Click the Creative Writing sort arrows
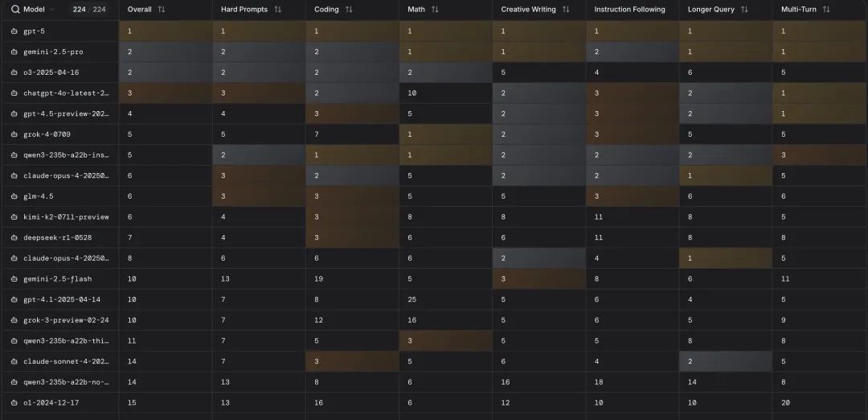Screen dimensions: 868x420 point(566,10)
